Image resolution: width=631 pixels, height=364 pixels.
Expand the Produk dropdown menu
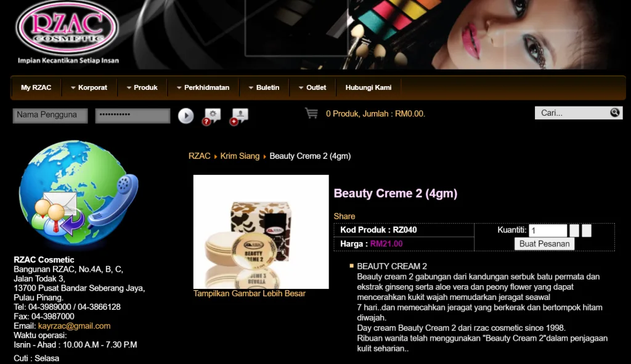coord(142,87)
